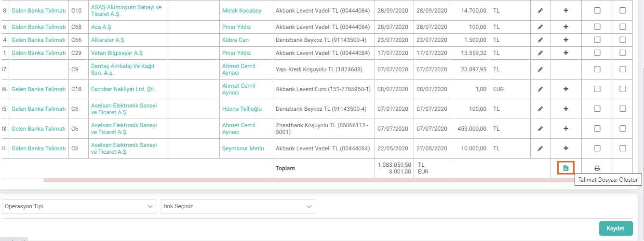
Task: Tick checkbox beside plus in Şeymanur Metin row
Action: coord(597,148)
